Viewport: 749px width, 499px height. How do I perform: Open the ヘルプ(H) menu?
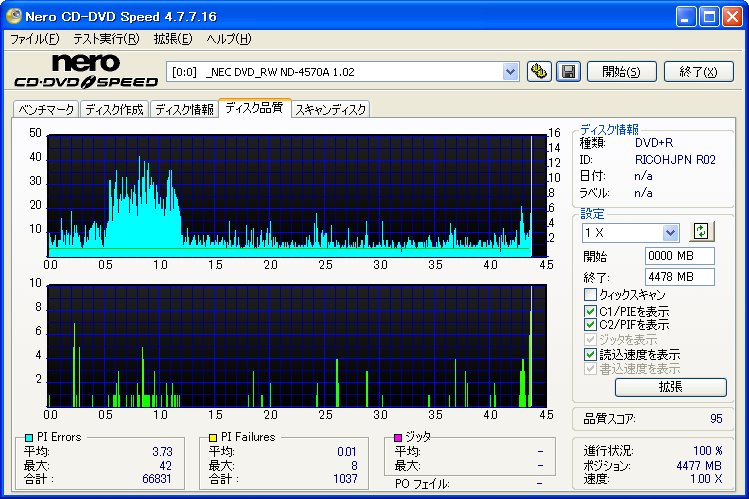(228, 39)
